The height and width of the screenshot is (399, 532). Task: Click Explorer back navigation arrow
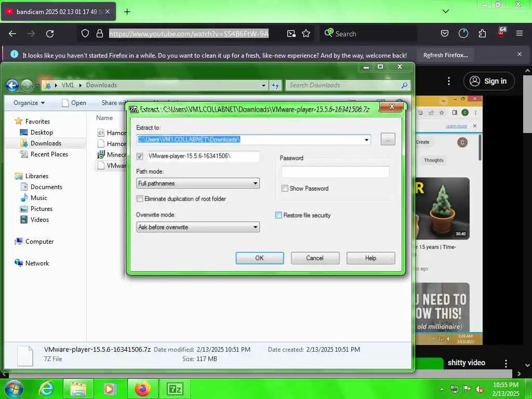12,85
